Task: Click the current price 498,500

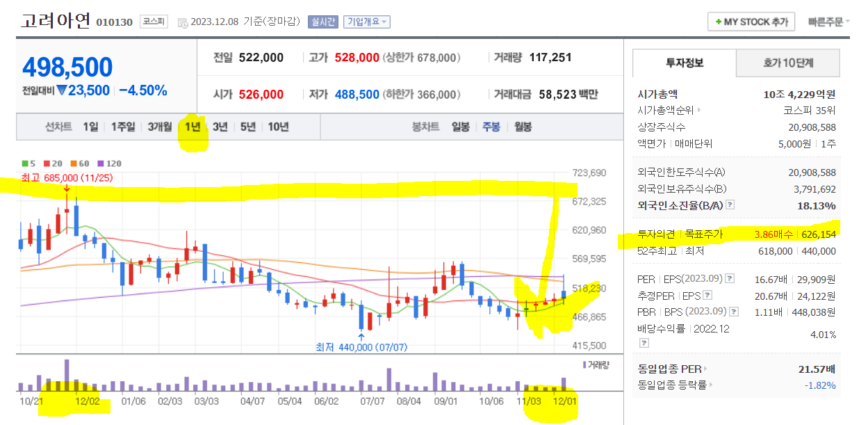Action: (x=67, y=67)
